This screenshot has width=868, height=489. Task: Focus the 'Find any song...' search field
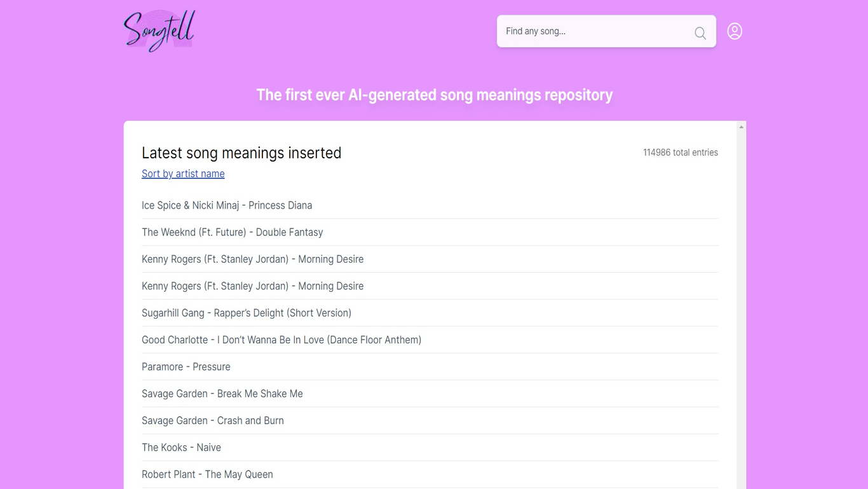pos(594,31)
